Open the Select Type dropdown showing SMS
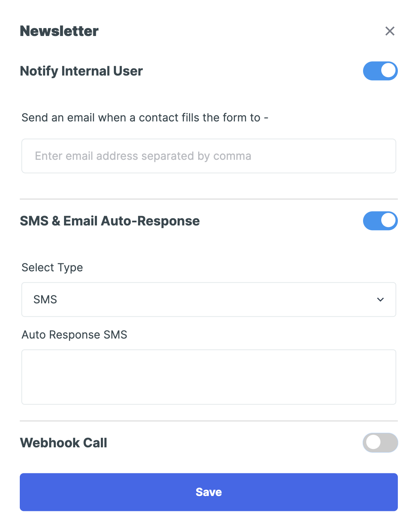This screenshot has width=420, height=530. coord(209,299)
